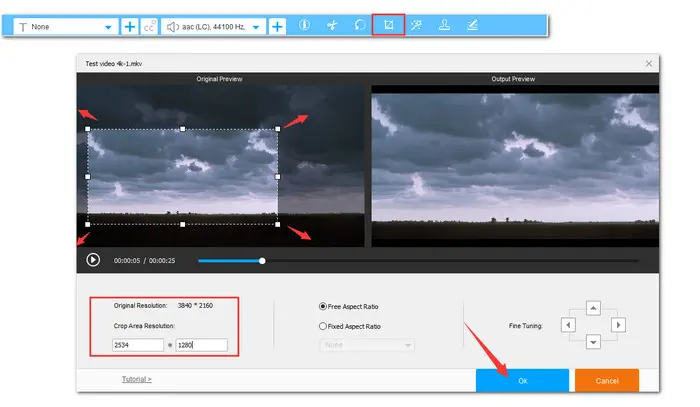Open the subtitle edit pencil tool
This screenshot has width=700, height=407.
point(472,25)
